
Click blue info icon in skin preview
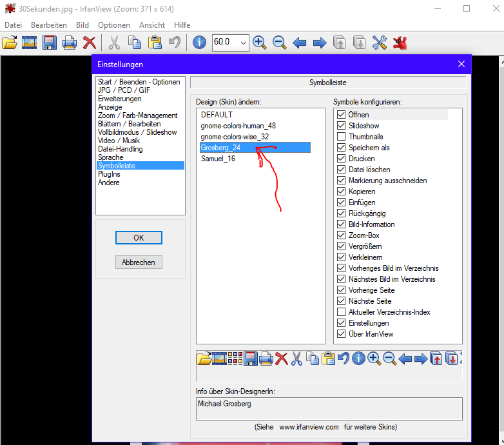358,358
